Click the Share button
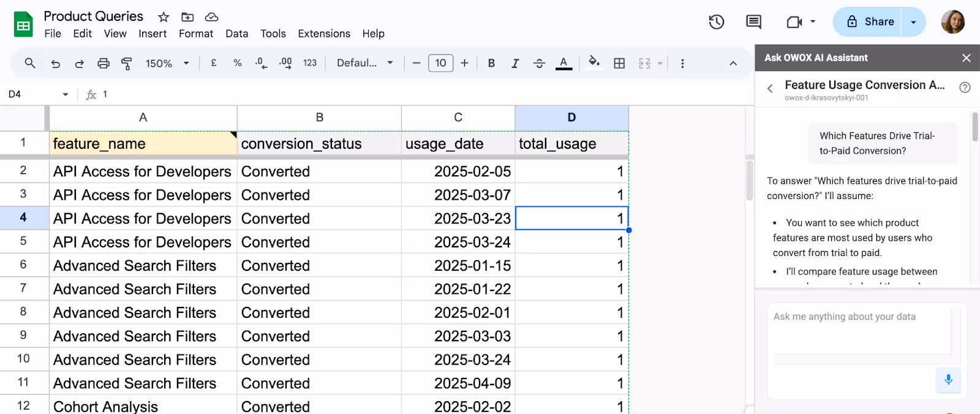The width and height of the screenshot is (980, 414). [x=867, y=22]
